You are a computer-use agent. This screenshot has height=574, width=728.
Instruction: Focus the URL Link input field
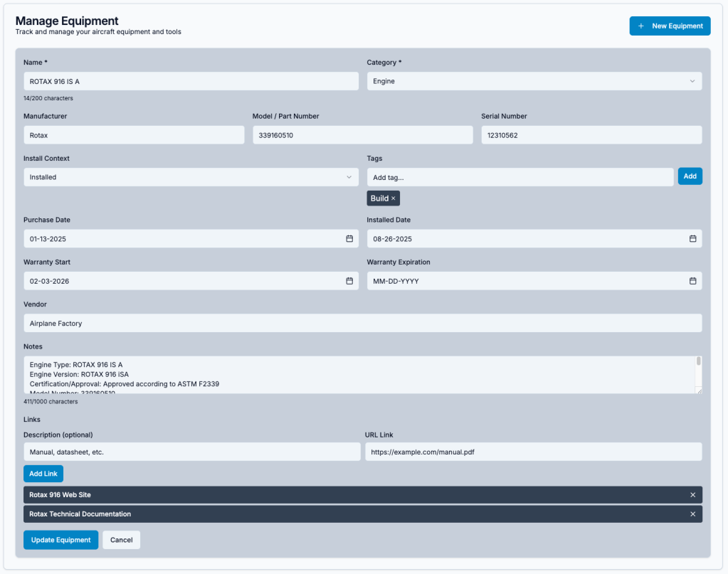tap(533, 452)
